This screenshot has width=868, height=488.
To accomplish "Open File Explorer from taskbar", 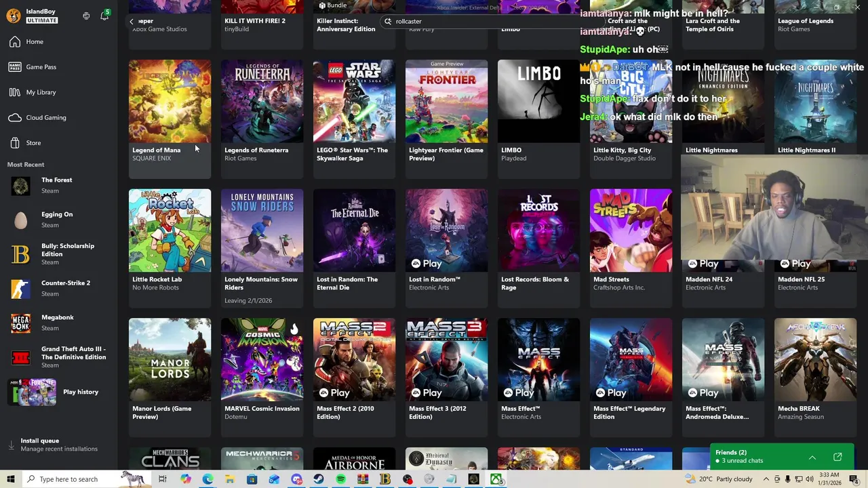I will pyautogui.click(x=230, y=479).
